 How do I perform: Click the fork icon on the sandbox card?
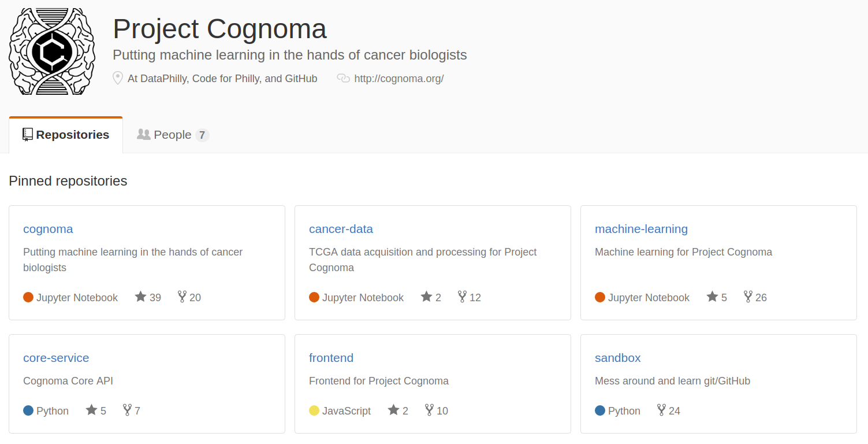pyautogui.click(x=661, y=410)
